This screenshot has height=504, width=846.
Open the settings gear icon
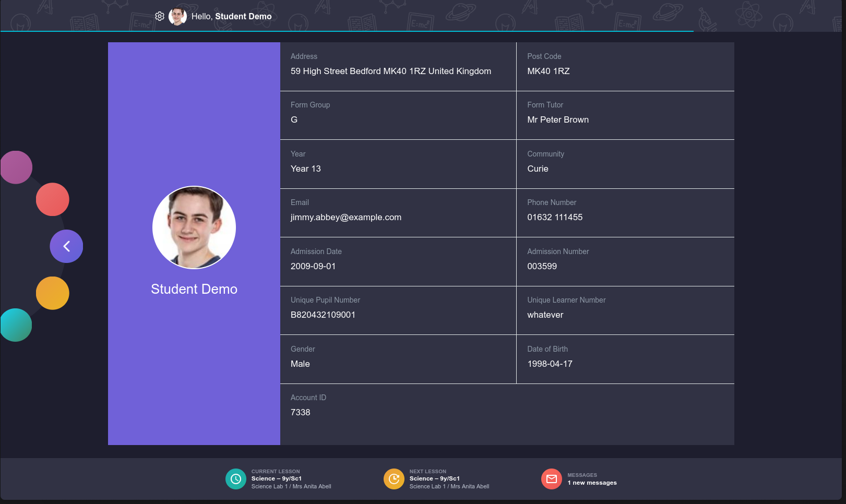point(160,16)
